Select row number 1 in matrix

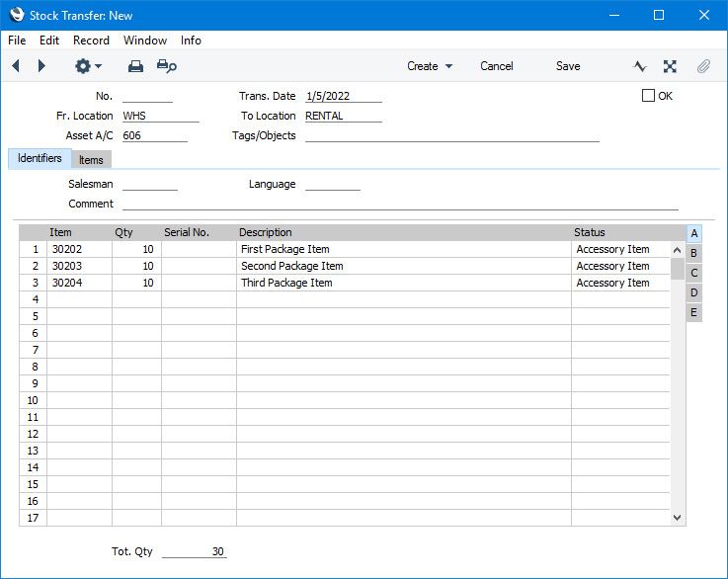coord(33,249)
